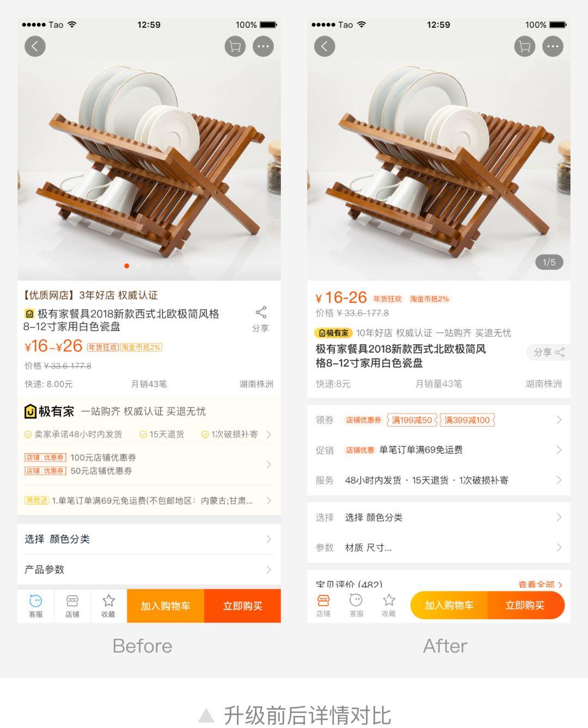Tap the share icon in Before screen
Viewport: 588px width, 728px height.
pos(261,319)
